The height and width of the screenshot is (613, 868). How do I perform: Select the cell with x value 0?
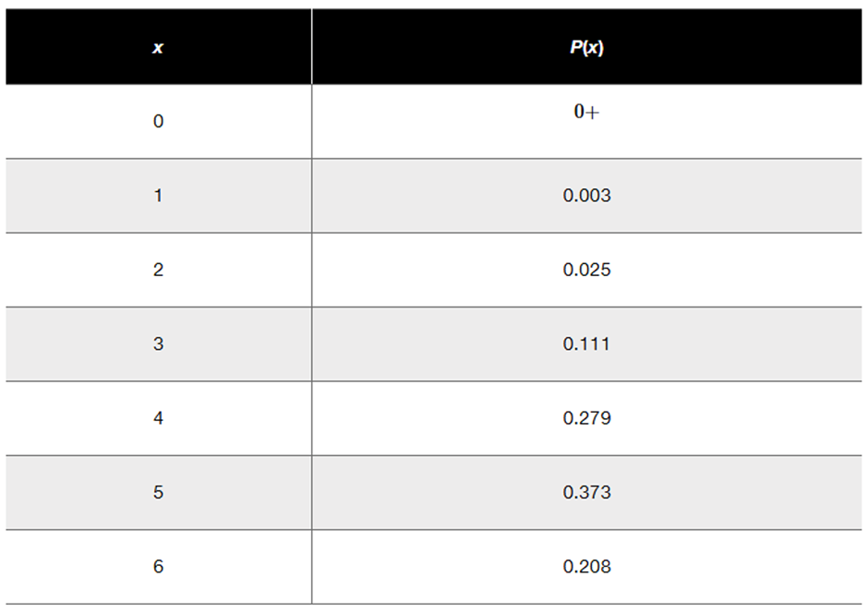(158, 121)
